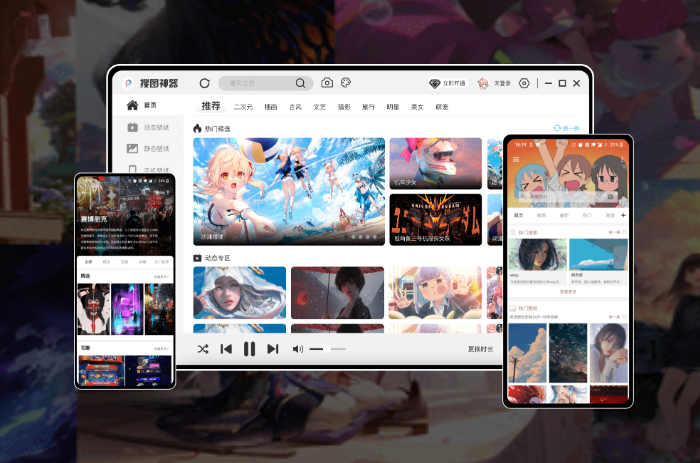Click the flame icon next to 热门精选
The height and width of the screenshot is (463, 700).
(197, 129)
